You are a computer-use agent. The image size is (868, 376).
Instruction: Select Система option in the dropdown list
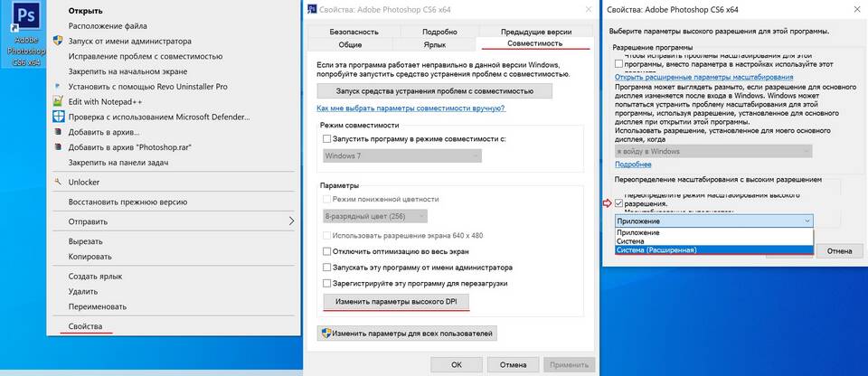coord(714,241)
